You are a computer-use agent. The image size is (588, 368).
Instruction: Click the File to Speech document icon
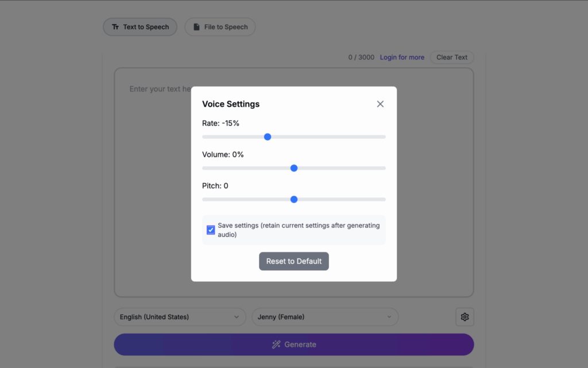pos(196,27)
